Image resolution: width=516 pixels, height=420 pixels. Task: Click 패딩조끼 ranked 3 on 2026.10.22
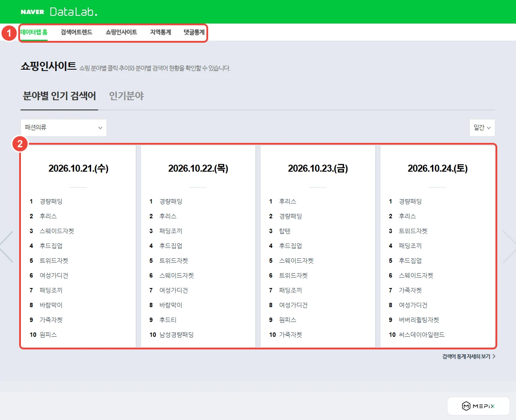tap(171, 231)
